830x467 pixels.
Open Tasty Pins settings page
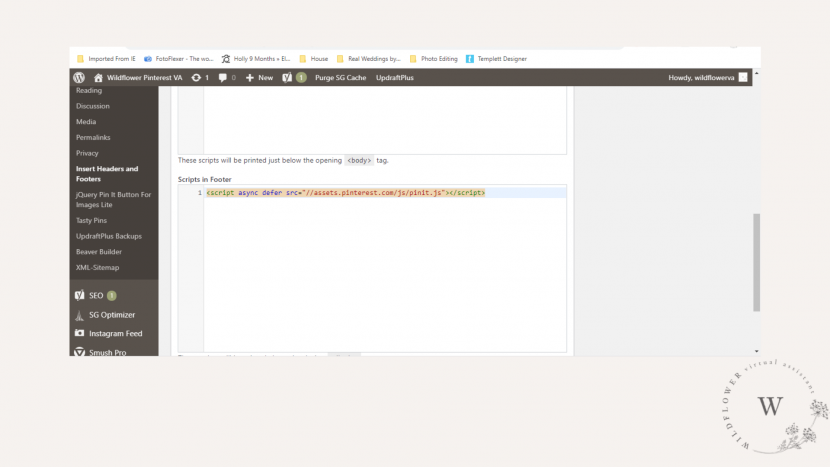[91, 220]
